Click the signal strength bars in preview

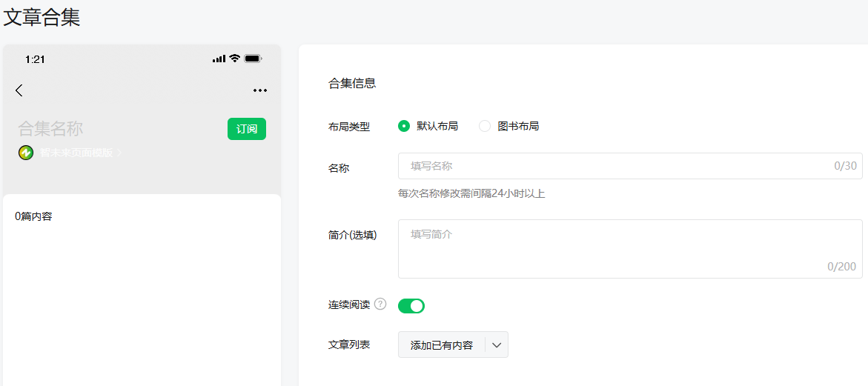219,59
